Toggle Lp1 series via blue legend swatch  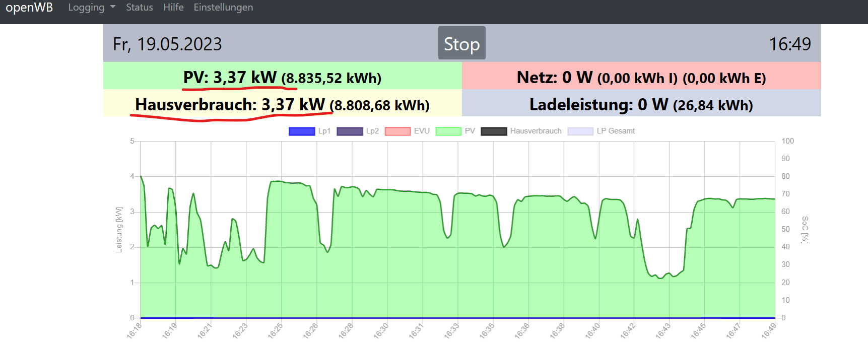(x=301, y=131)
